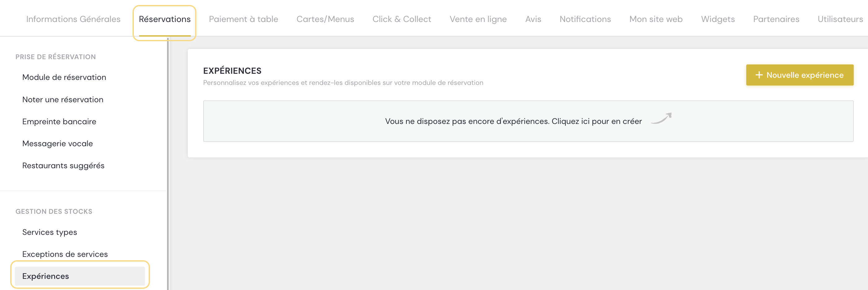Select the Mon site web tab
Viewport: 868px width, 290px height.
[x=656, y=19]
